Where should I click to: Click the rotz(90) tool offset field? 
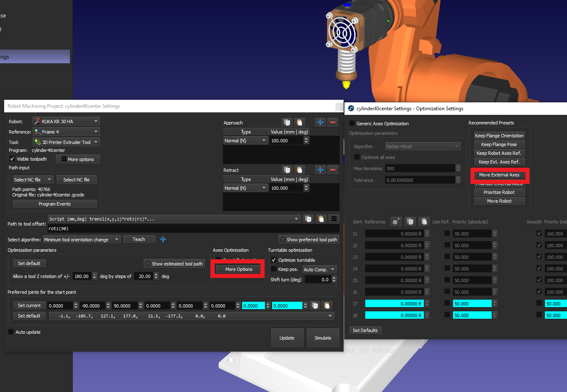click(x=193, y=228)
